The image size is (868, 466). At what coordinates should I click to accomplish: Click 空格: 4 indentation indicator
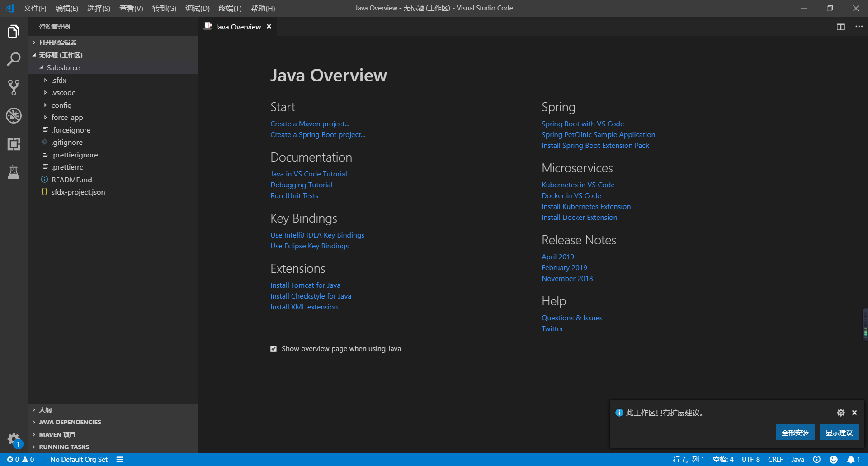pos(723,460)
